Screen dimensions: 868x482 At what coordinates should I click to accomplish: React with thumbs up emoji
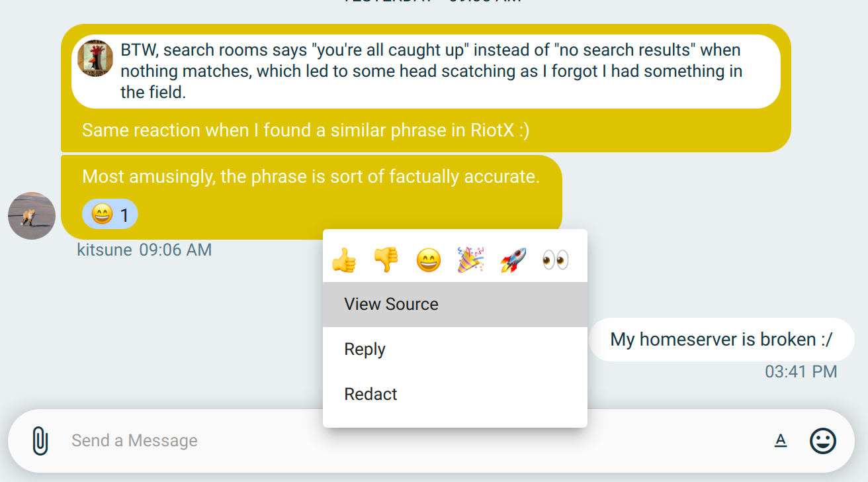pos(343,260)
